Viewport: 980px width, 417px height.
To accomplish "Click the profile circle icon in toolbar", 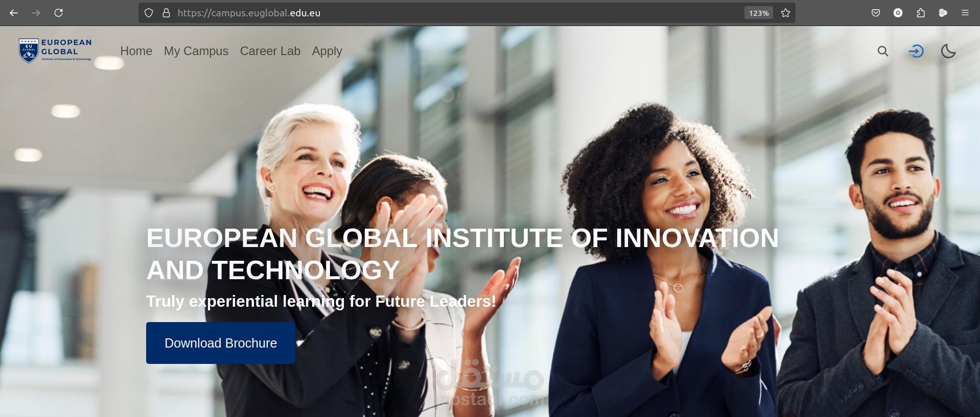I will tap(898, 13).
